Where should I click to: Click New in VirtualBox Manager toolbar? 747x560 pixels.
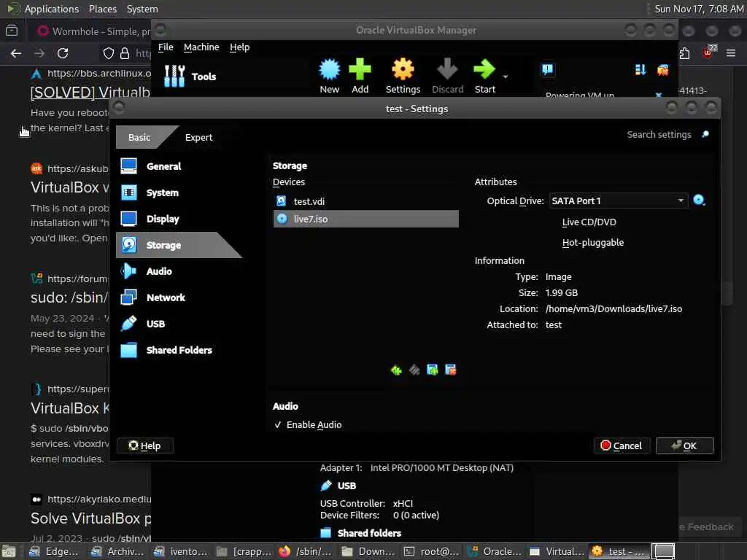(x=330, y=76)
